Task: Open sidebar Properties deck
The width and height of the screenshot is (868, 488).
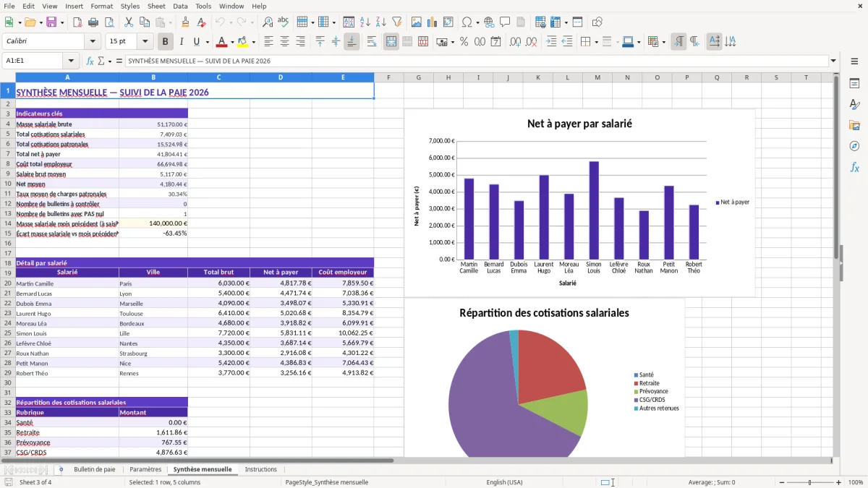Action: pyautogui.click(x=854, y=84)
